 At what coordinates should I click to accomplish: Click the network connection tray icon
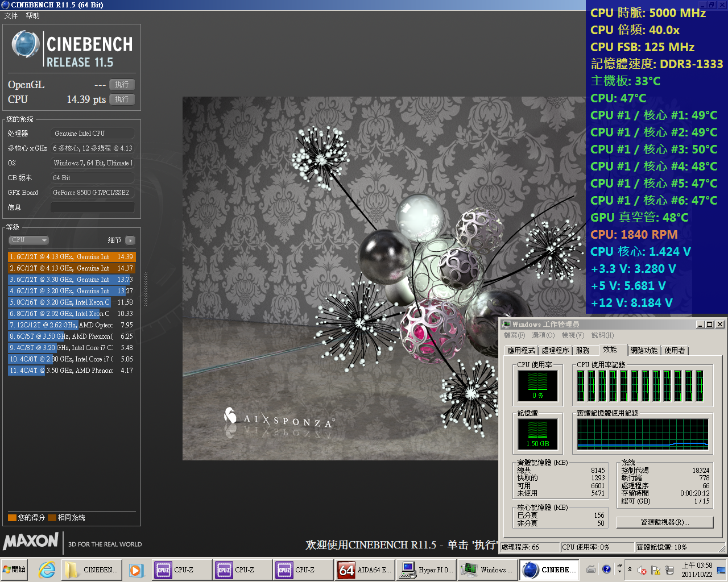pyautogui.click(x=668, y=570)
